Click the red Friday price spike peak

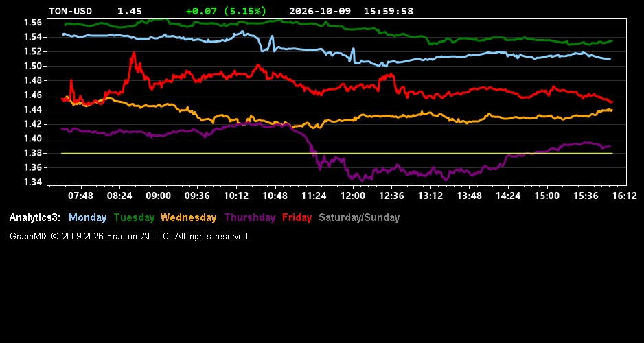pyautogui.click(x=133, y=53)
